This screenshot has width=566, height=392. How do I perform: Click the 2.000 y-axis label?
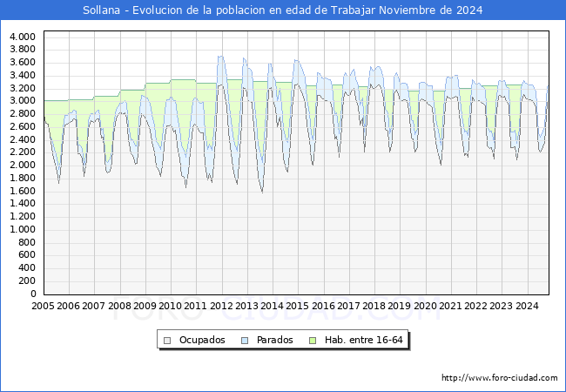click(x=23, y=165)
